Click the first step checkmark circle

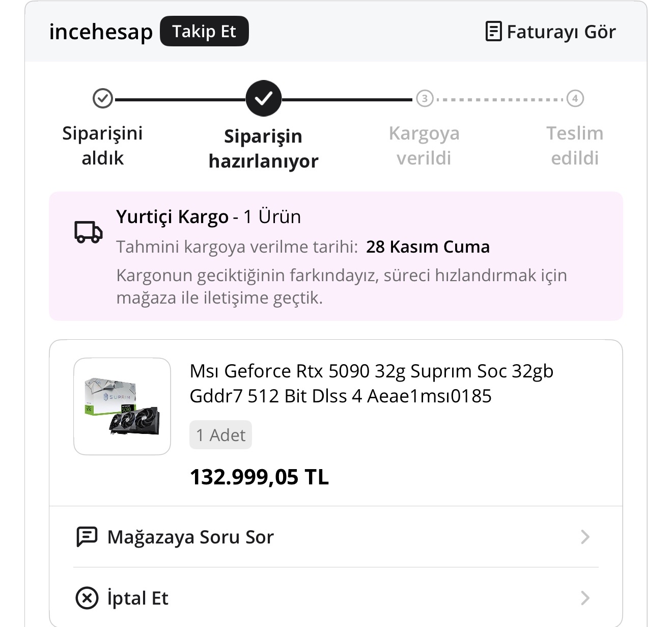point(103,98)
